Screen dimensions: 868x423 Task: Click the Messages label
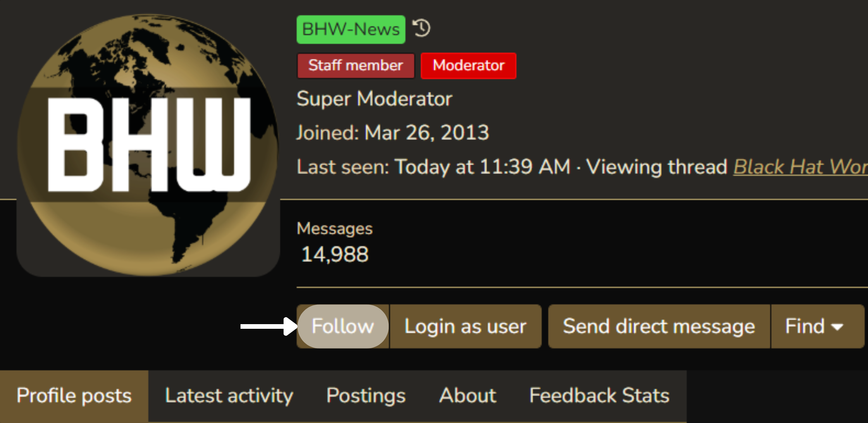[335, 228]
